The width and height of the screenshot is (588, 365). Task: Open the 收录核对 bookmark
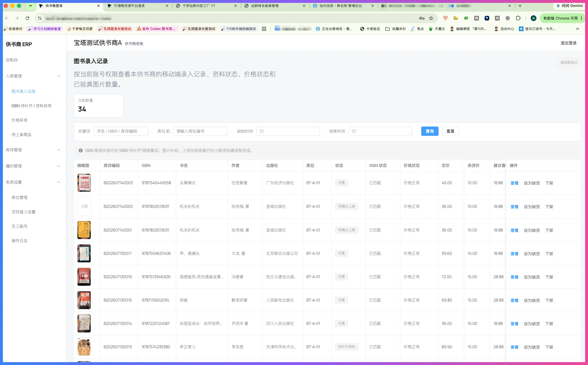point(13,29)
